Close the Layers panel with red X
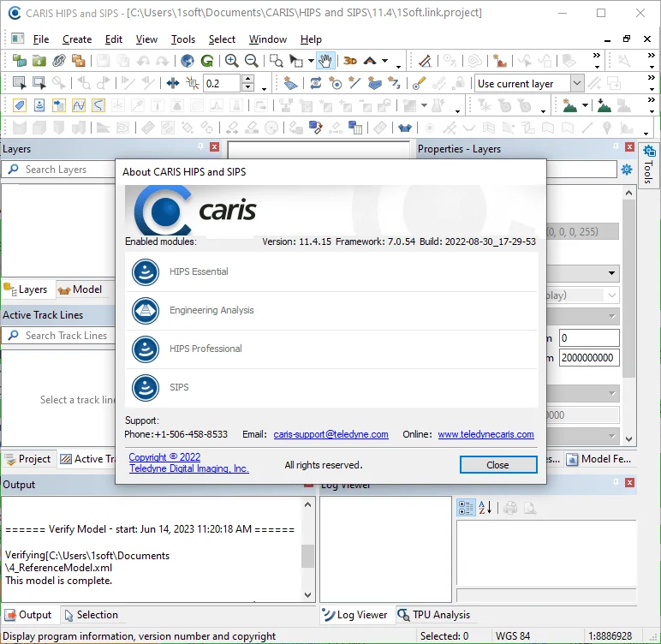Viewport: 661px width, 644px height. coord(215,146)
